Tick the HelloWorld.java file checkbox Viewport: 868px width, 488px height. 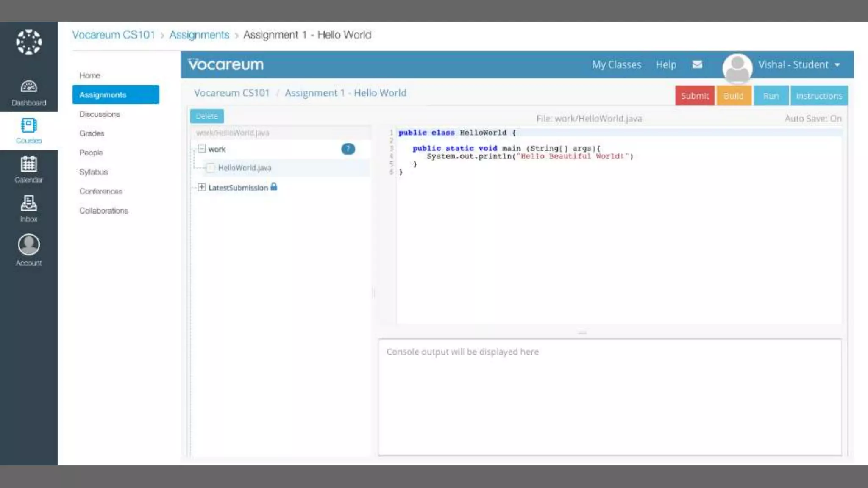pos(211,168)
